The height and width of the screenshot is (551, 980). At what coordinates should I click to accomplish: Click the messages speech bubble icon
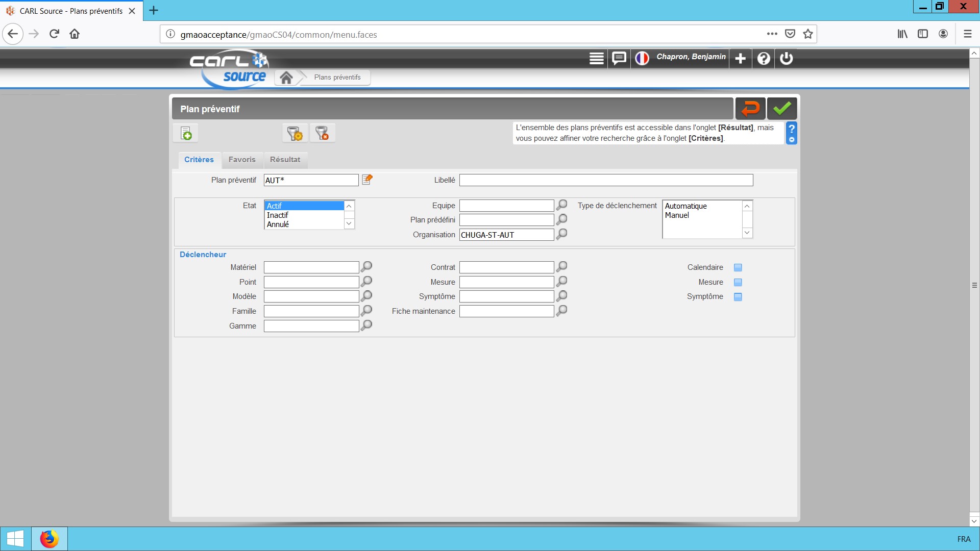click(619, 58)
